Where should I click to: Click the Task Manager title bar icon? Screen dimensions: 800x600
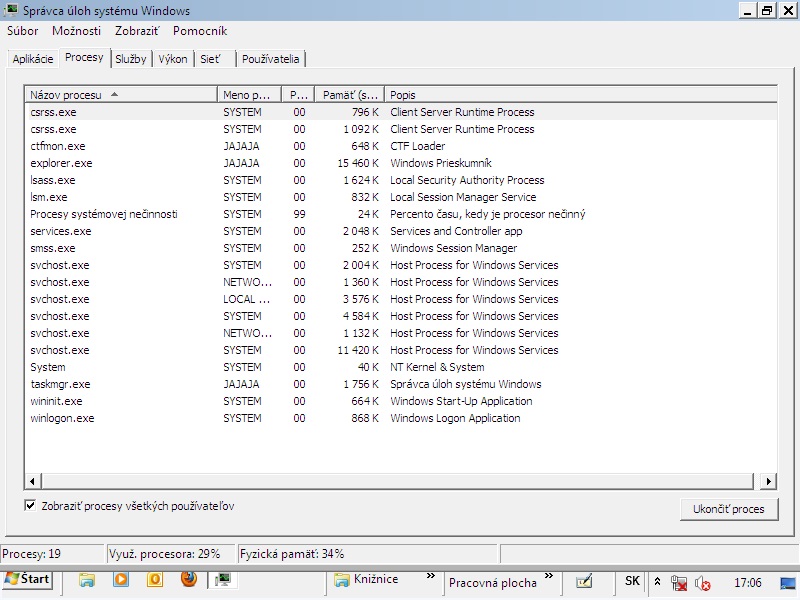coord(11,10)
